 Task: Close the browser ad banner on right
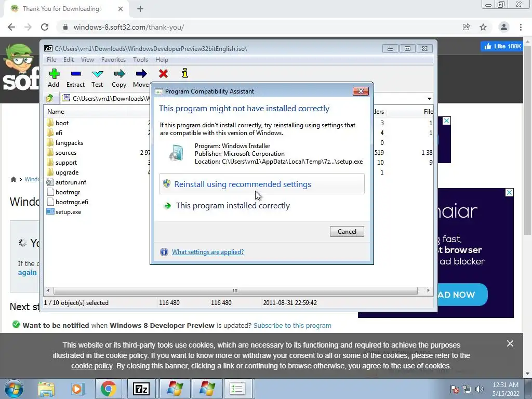pyautogui.click(x=509, y=192)
